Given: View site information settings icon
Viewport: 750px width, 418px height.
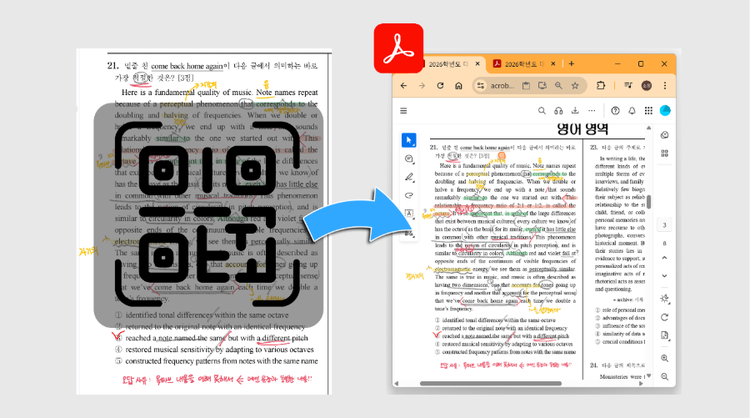Looking at the screenshot, I should tap(480, 86).
